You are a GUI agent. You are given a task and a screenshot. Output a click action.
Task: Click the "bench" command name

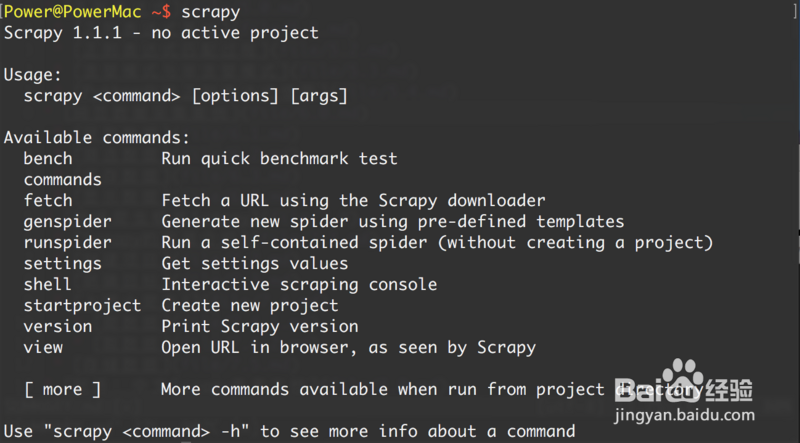[x=48, y=158]
